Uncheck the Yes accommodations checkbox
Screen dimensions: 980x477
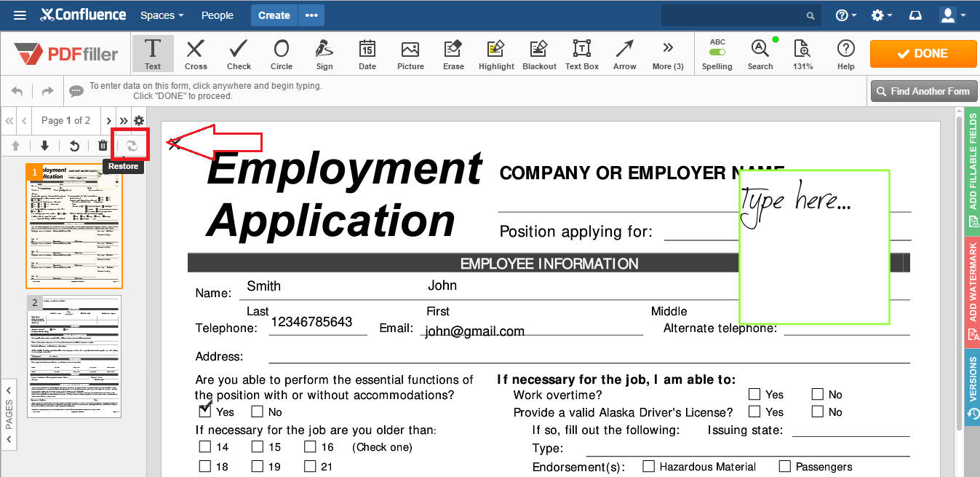(x=205, y=411)
